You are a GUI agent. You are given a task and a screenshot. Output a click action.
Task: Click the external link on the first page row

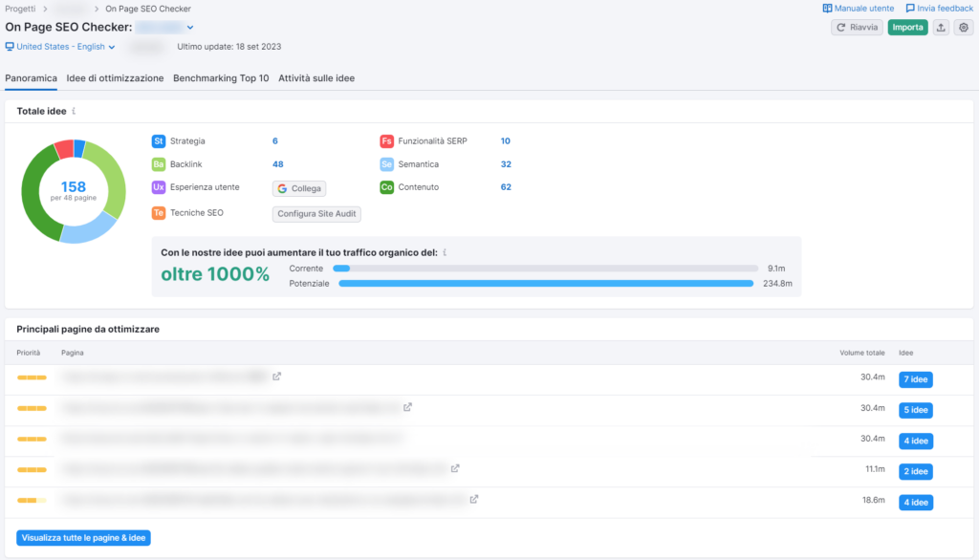[x=277, y=377]
